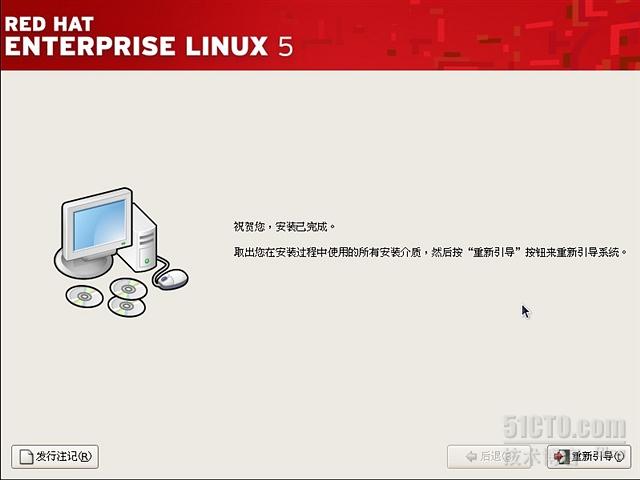The height and width of the screenshot is (480, 640).
Task: Click the number 5 in the banner
Action: pos(286,46)
